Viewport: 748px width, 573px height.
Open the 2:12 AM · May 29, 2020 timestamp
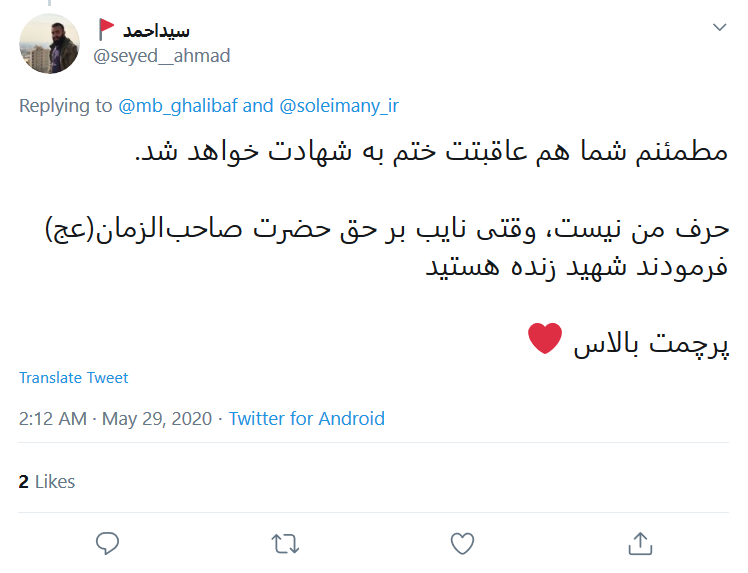click(x=115, y=419)
